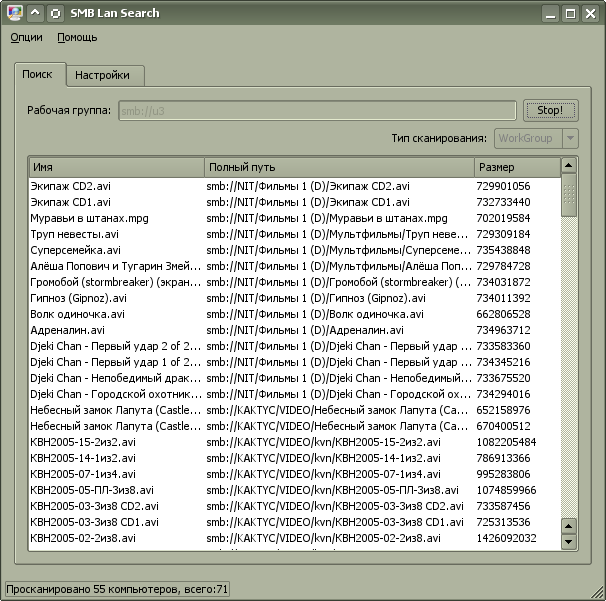Click the window resize grip corner

[x=597, y=592]
